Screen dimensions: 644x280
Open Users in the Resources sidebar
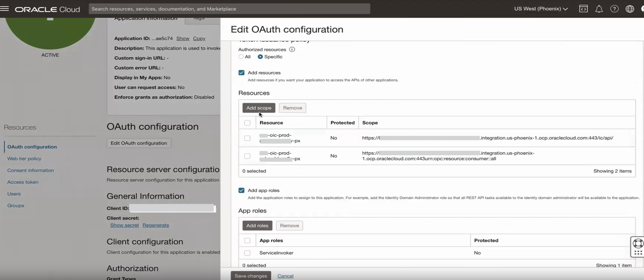(x=14, y=194)
